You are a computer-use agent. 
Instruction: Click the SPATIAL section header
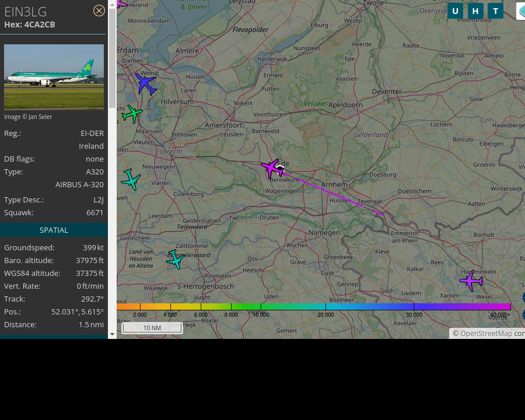pyautogui.click(x=54, y=230)
